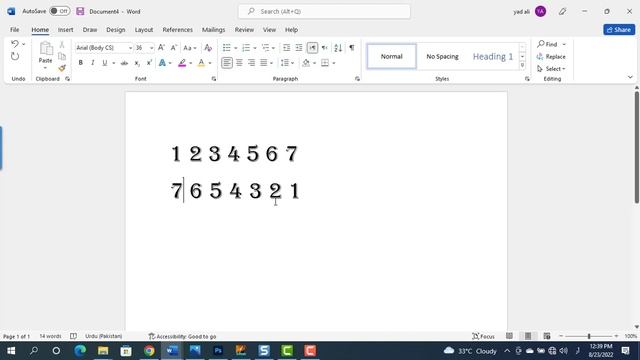Apply the Heading 1 style
The image size is (640, 360).
tap(493, 56)
